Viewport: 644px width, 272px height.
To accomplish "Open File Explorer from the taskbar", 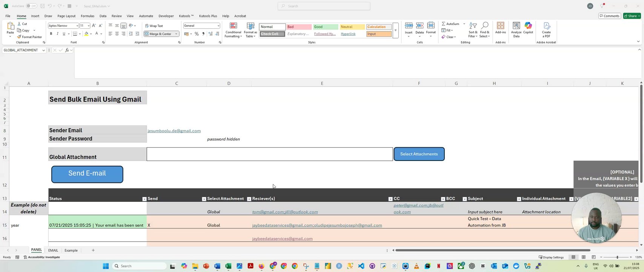I will tap(195, 266).
